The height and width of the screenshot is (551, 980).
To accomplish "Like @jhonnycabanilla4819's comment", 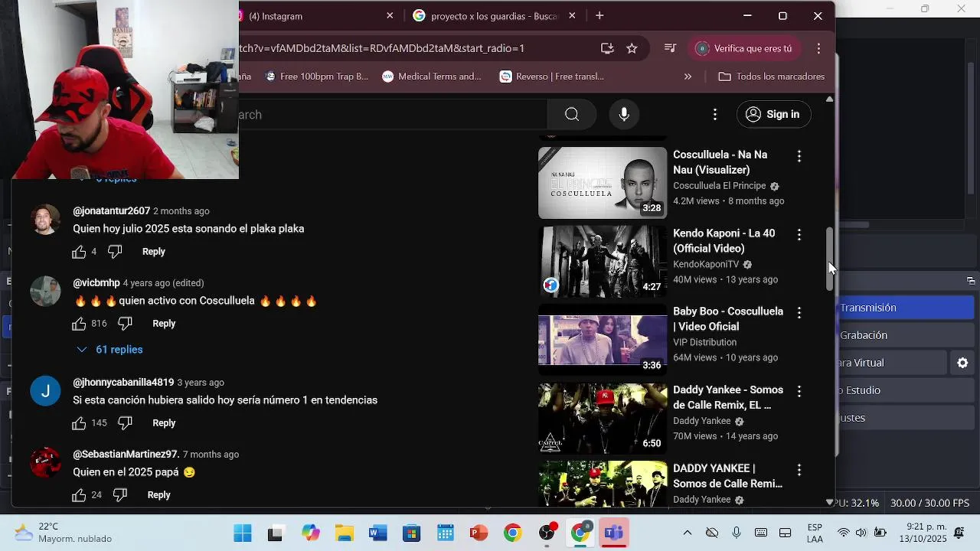I will tap(79, 423).
